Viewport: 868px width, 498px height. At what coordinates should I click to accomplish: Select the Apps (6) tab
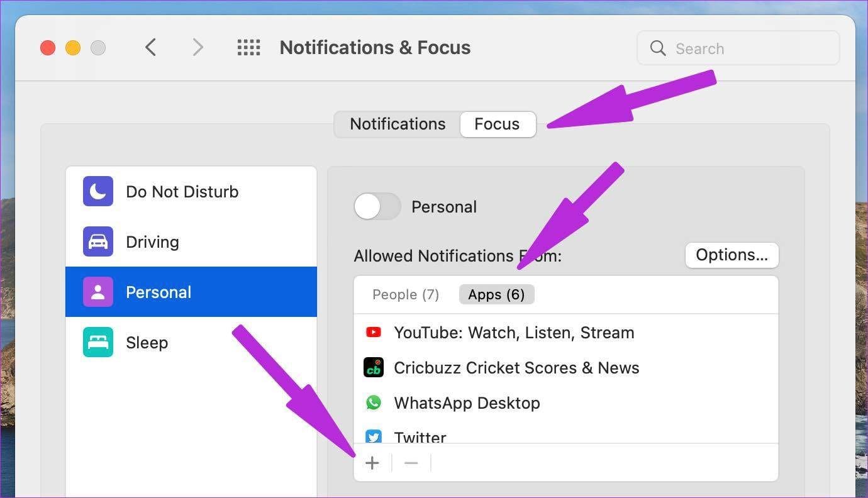pos(496,294)
